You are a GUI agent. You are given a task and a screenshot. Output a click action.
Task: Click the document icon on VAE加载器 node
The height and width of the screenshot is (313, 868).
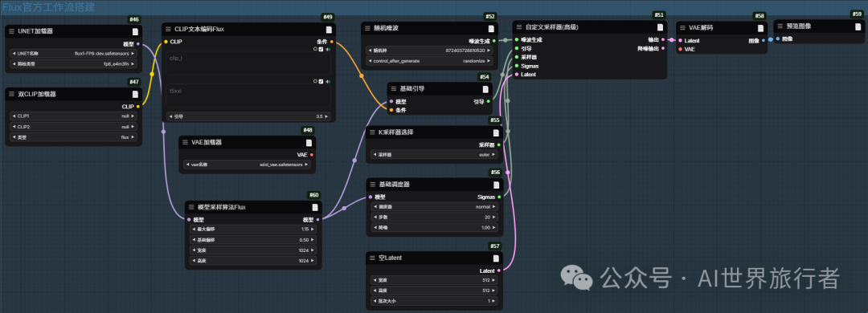309,142
